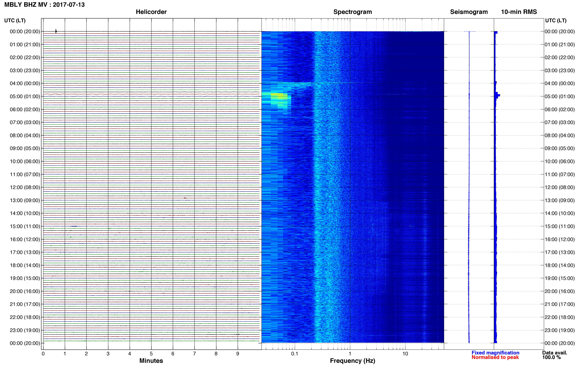588x368 pixels.
Task: Click the black spike on the first Helicorder trace
Action: [56, 31]
